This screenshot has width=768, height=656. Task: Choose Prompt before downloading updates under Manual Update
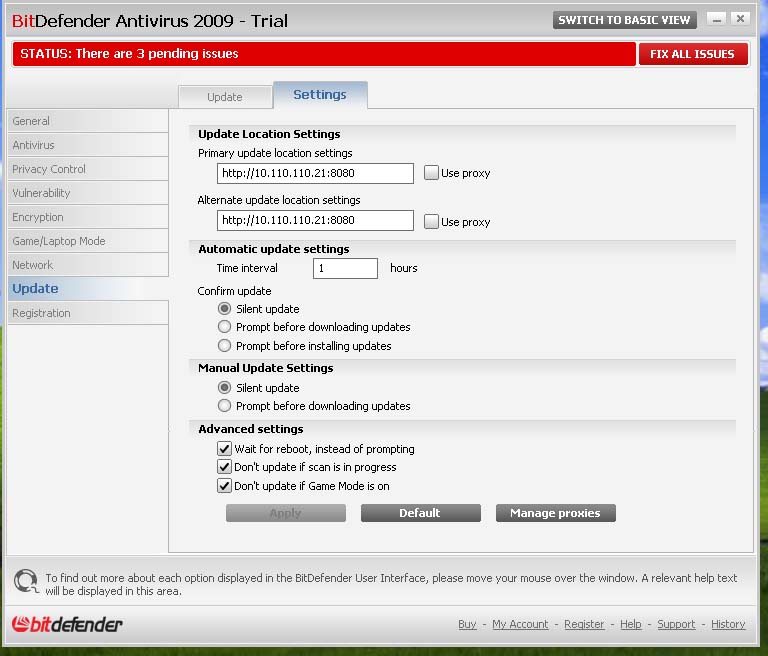(x=224, y=406)
